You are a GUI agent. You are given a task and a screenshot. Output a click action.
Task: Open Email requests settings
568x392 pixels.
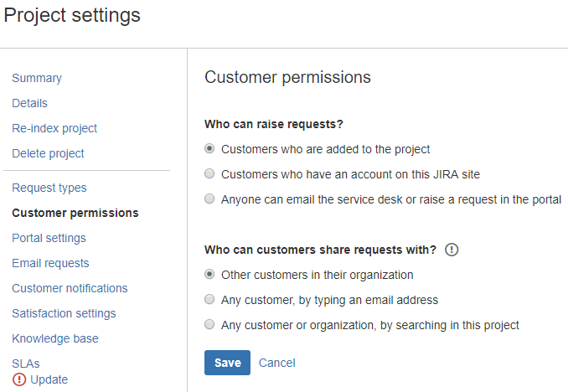click(x=50, y=263)
